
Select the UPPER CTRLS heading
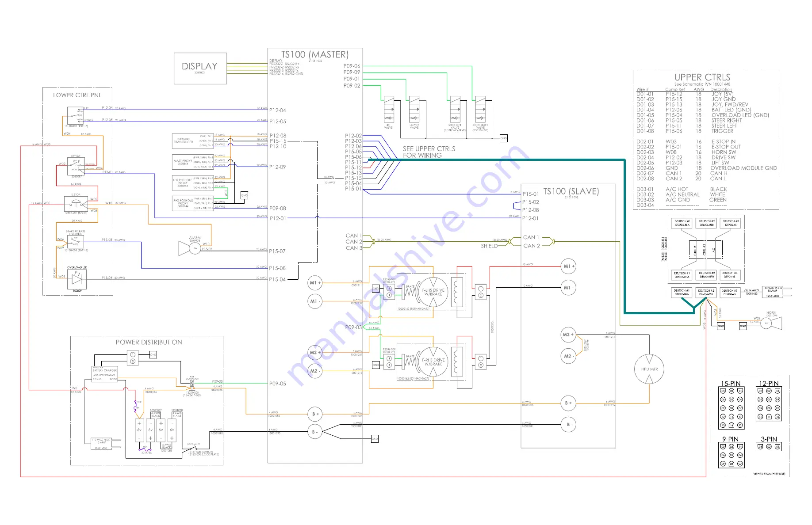point(702,77)
